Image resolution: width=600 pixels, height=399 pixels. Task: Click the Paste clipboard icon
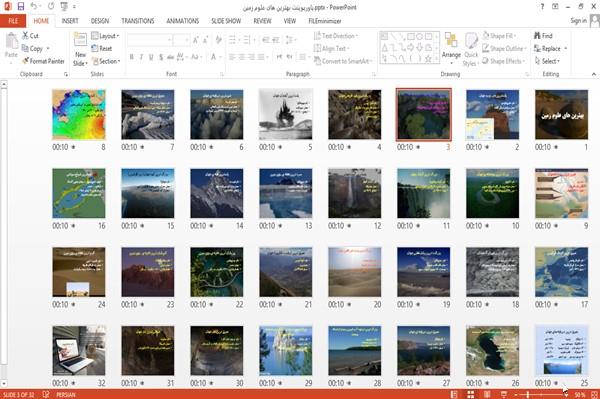(11, 41)
